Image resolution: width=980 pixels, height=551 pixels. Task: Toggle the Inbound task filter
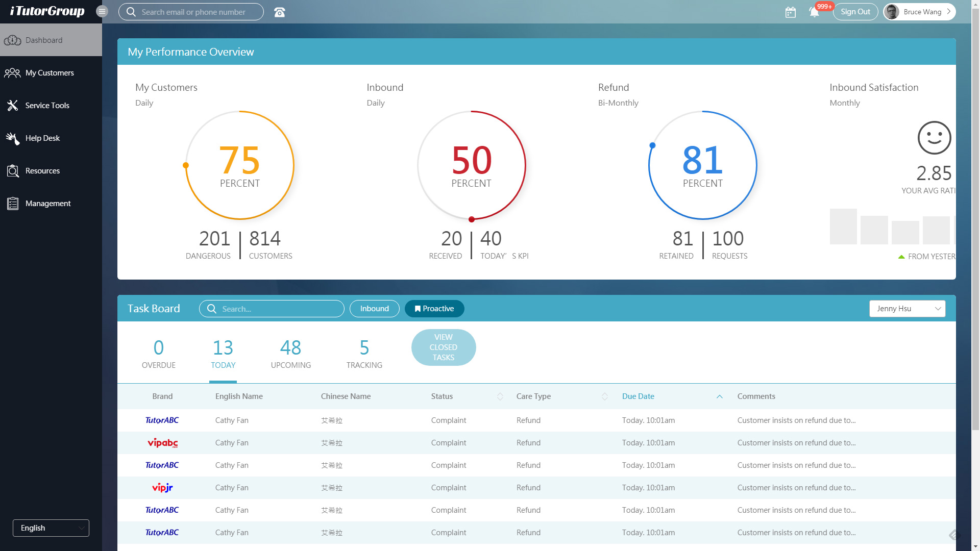point(374,309)
